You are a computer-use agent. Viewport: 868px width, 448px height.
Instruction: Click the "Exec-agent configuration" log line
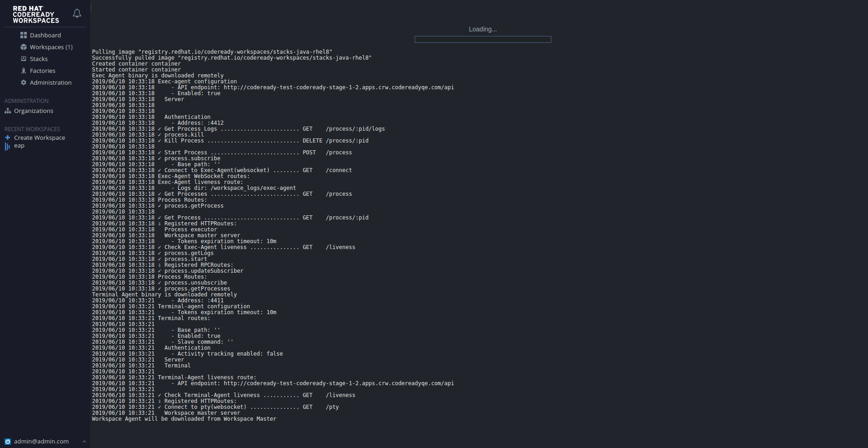click(x=164, y=81)
